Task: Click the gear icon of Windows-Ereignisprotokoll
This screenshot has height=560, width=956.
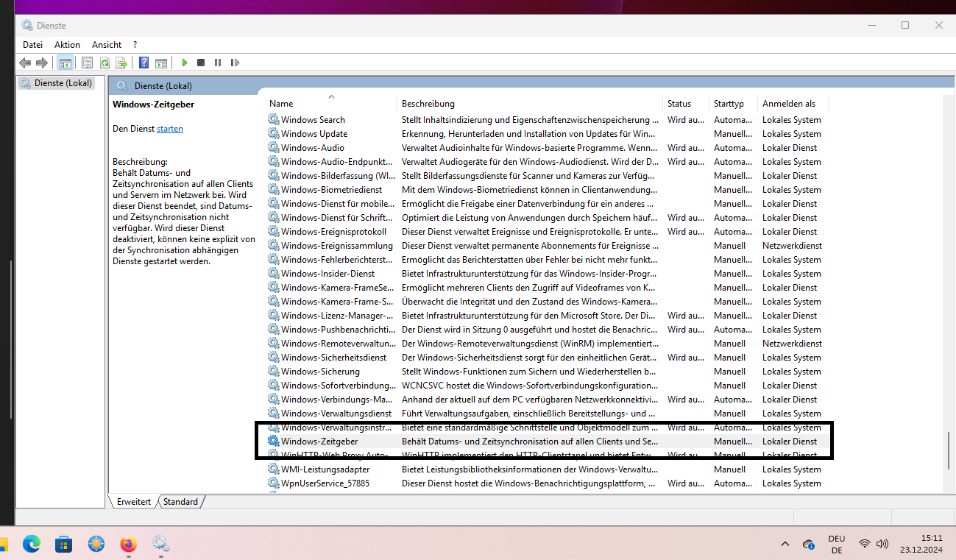Action: tap(274, 232)
